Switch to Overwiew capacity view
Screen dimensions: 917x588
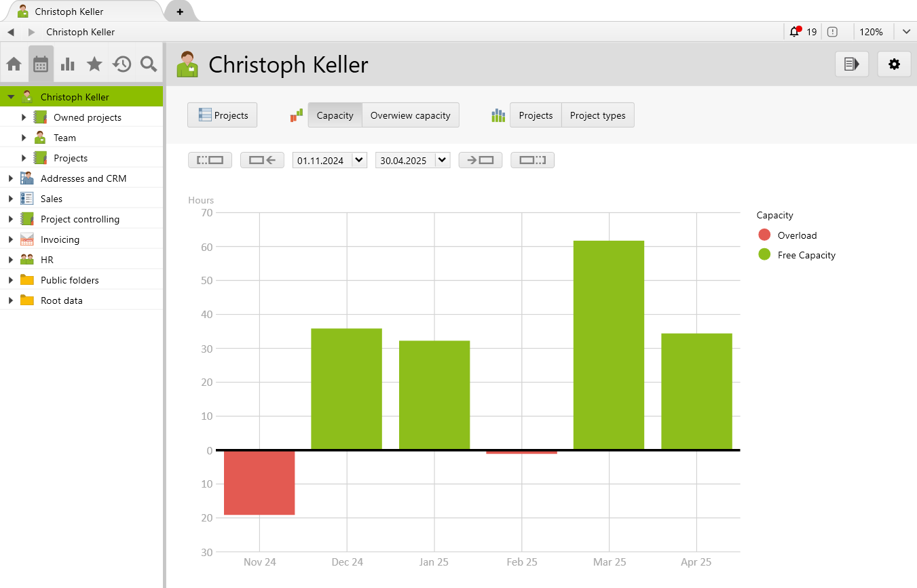coord(410,115)
